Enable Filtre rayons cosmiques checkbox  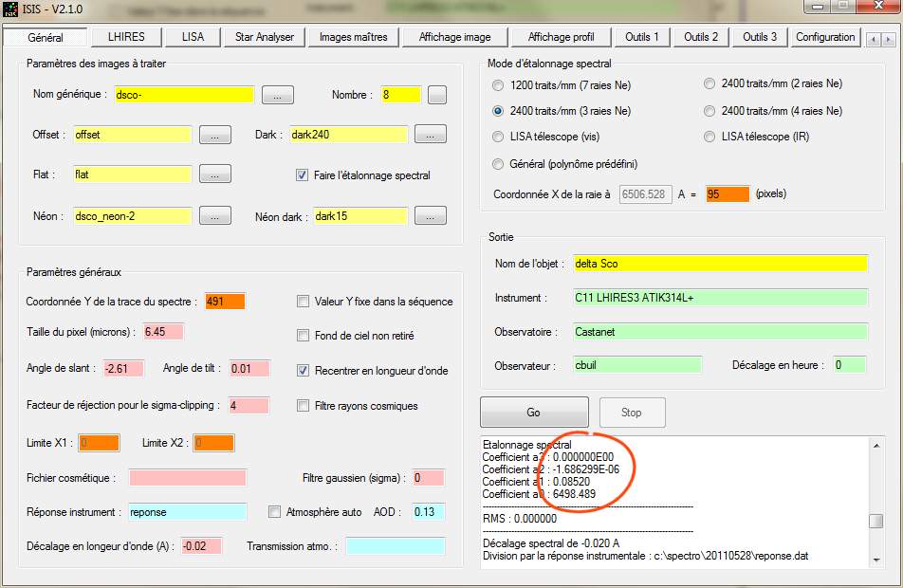point(303,406)
